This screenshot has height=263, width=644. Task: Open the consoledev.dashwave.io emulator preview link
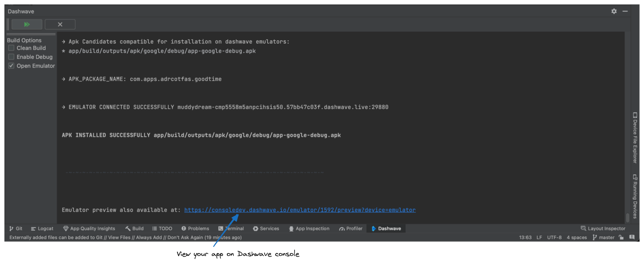300,210
